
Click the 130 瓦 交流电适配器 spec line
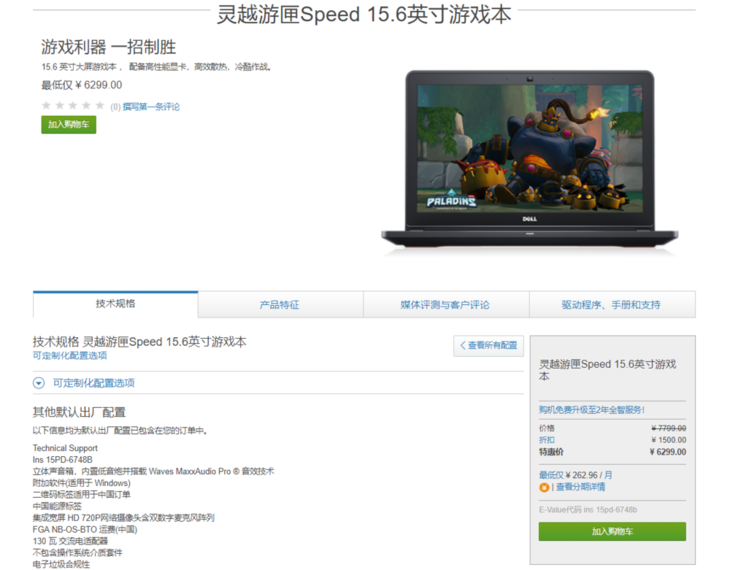pos(70,541)
